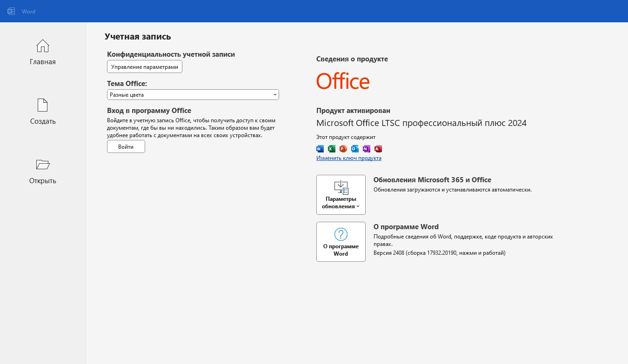Click the Вход в программу Office heading
This screenshot has height=364, width=628.
[x=149, y=111]
